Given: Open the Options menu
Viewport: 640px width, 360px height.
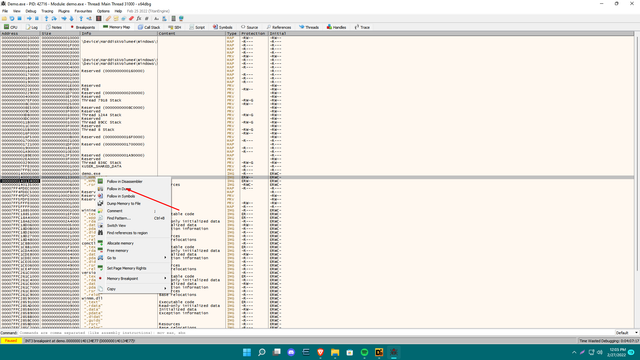Looking at the screenshot, I should pyautogui.click(x=103, y=11).
